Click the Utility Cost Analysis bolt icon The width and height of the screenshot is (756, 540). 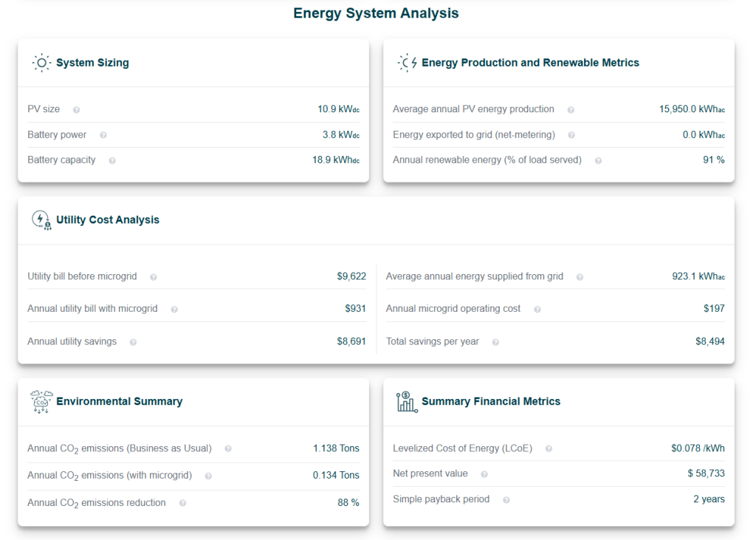[x=41, y=220]
